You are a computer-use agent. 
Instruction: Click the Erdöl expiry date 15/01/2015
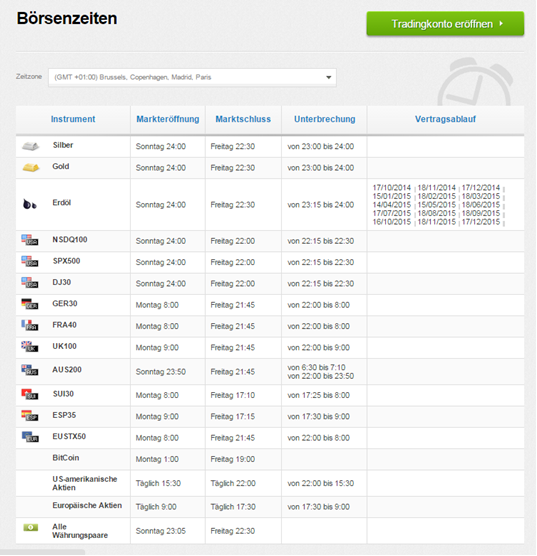pos(392,196)
